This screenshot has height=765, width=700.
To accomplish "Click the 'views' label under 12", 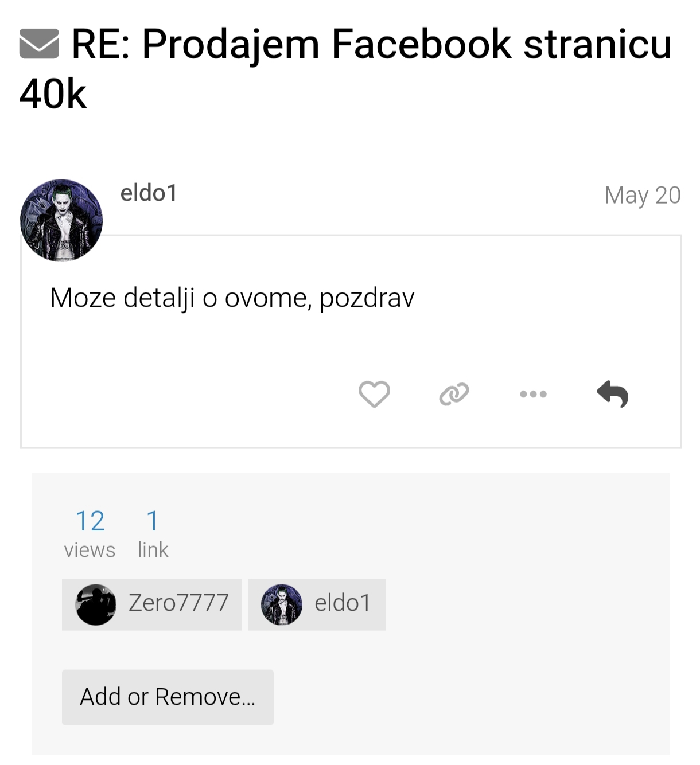I will (x=90, y=550).
